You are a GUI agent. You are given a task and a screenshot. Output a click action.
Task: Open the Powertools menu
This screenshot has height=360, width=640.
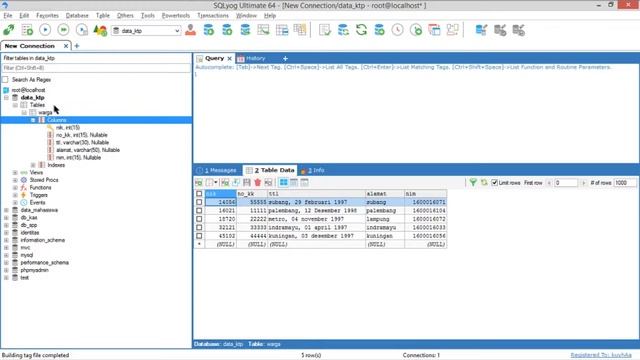pos(176,16)
